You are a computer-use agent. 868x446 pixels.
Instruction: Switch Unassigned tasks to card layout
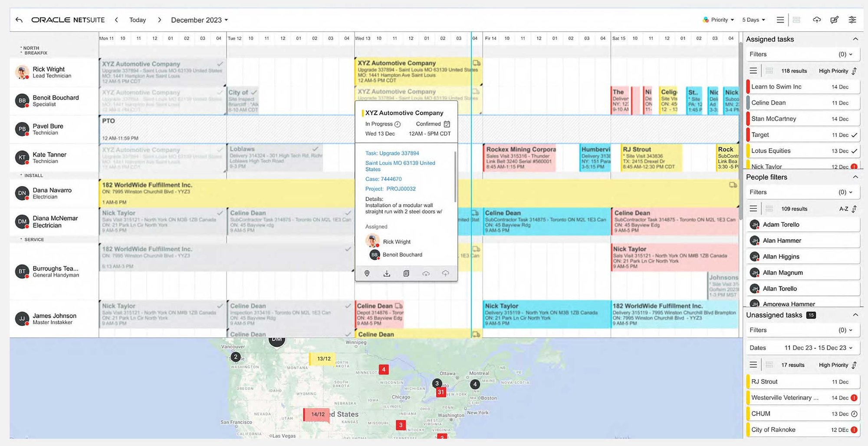tap(769, 365)
